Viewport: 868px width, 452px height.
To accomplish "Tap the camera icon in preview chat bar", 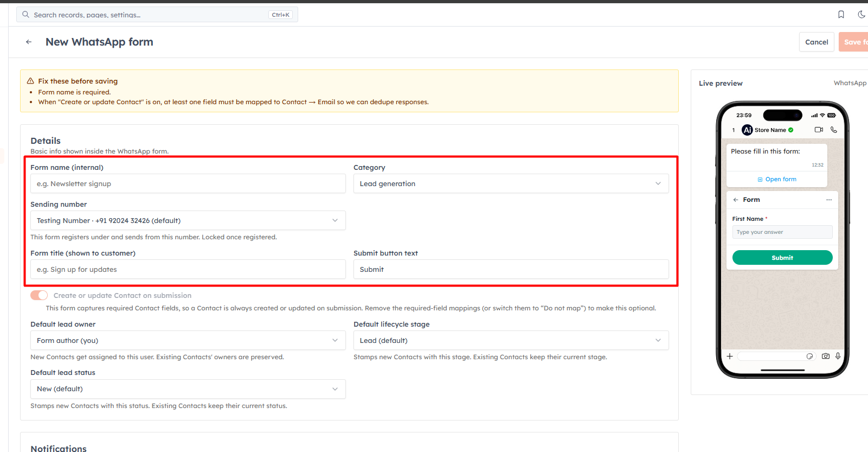I will pyautogui.click(x=825, y=356).
